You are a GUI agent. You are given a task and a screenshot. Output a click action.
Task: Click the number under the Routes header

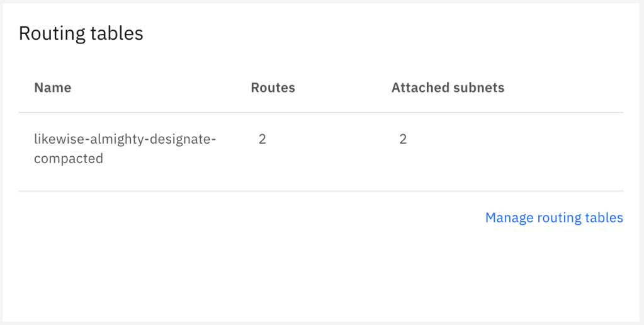[263, 139]
